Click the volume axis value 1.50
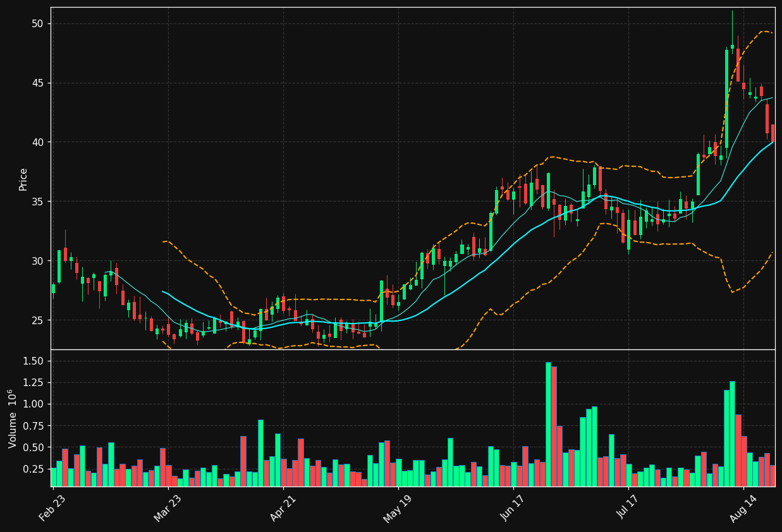Viewport: 782px width, 532px height. (35, 361)
